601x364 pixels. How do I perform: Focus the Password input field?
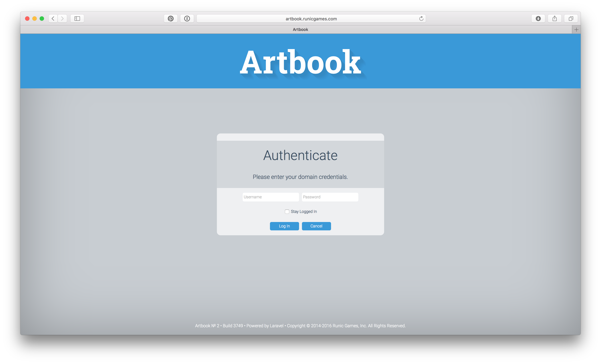330,197
